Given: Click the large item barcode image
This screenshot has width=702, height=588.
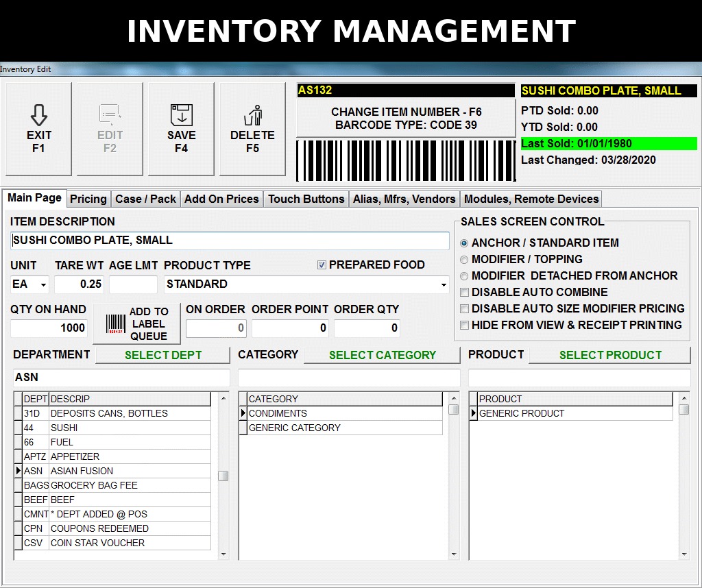Looking at the screenshot, I should 406,160.
